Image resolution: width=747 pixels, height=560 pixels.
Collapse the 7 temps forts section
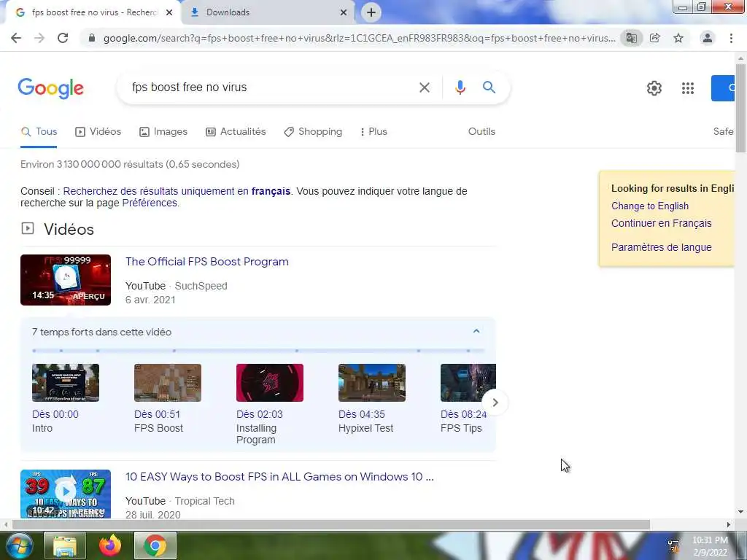pos(476,332)
